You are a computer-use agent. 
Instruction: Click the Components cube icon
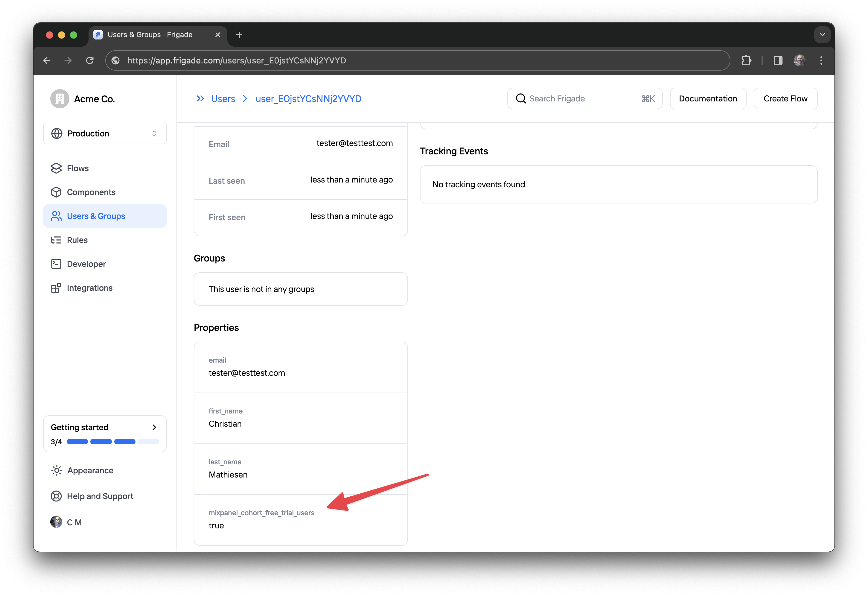point(56,192)
